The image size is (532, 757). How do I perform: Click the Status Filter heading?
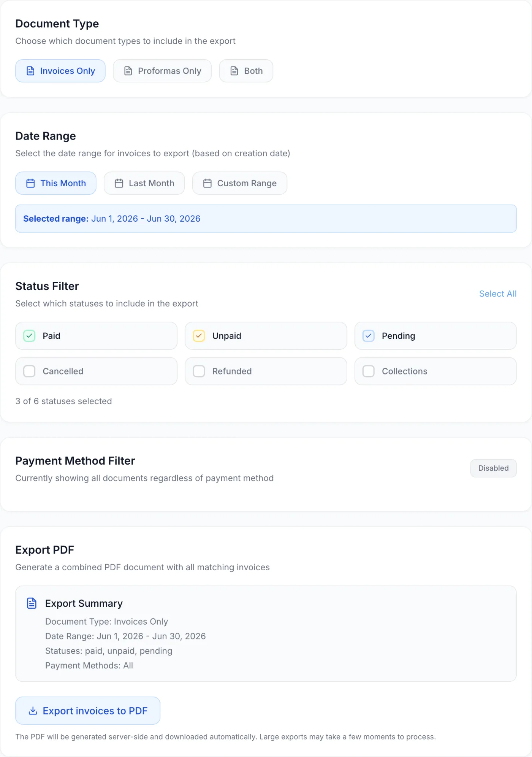pos(47,286)
